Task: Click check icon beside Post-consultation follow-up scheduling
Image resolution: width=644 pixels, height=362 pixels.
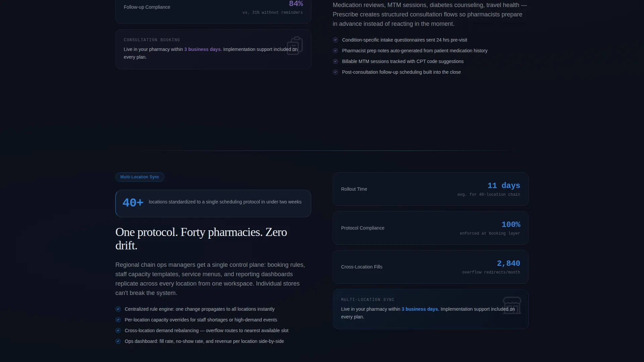Action: pos(335,72)
